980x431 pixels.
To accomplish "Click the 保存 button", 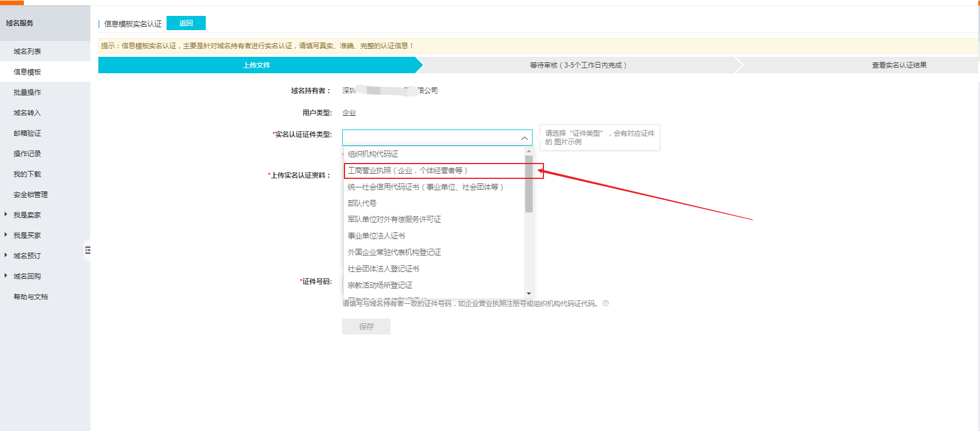I will click(x=366, y=327).
